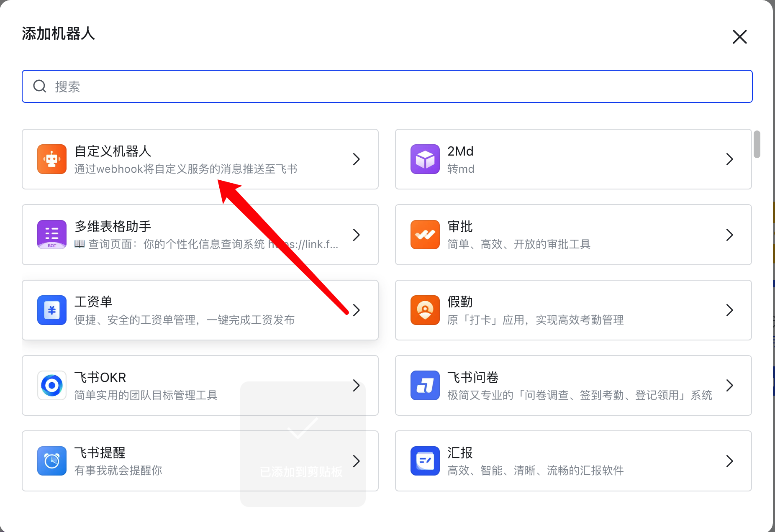Click the 飞书提醒 alarm clock icon
This screenshot has width=775, height=532.
coord(52,461)
